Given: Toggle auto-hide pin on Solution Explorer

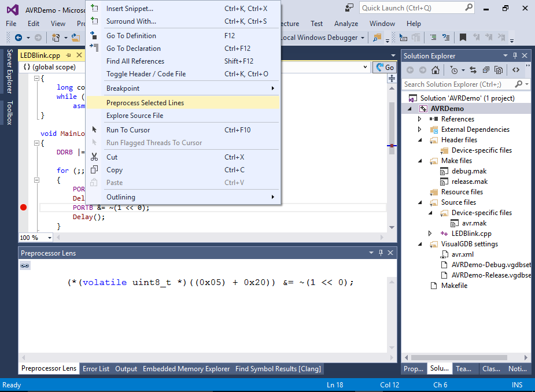Looking at the screenshot, I should (x=515, y=56).
